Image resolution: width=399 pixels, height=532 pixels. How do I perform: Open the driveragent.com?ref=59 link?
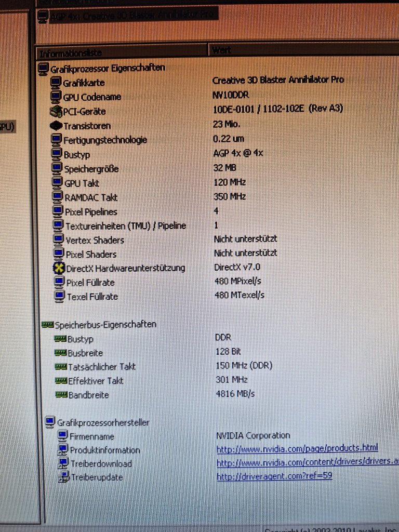[274, 476]
